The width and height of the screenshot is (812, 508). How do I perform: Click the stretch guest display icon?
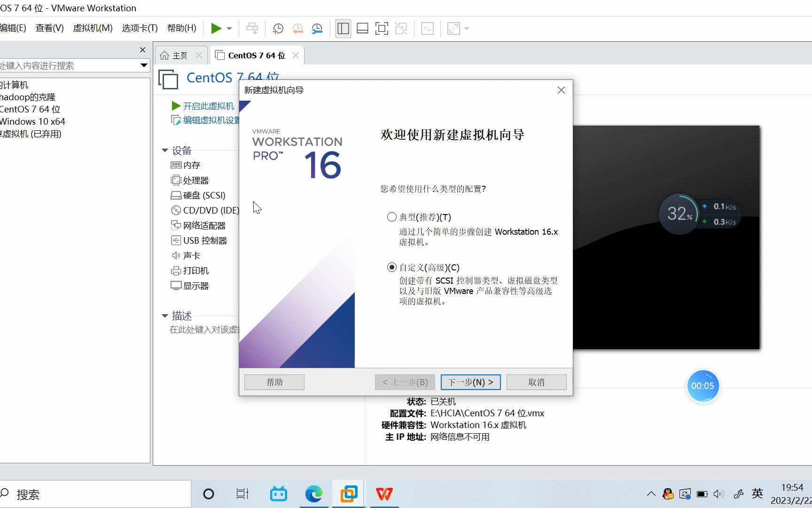[454, 29]
